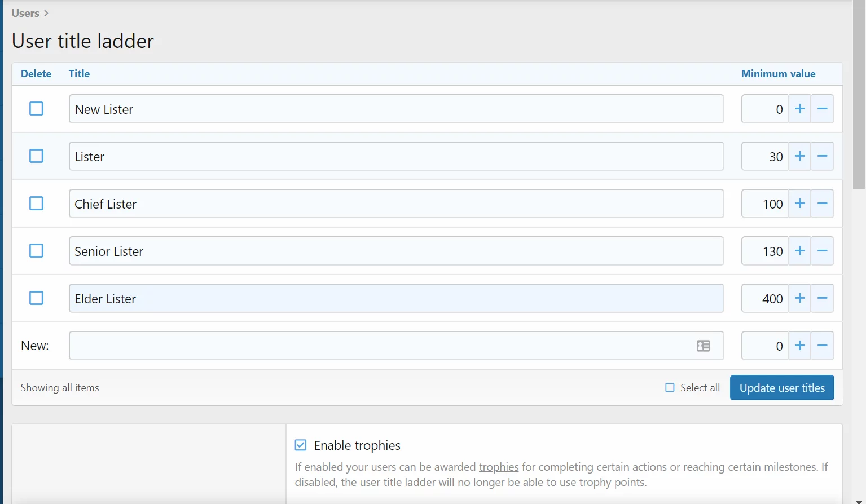
Task: Disable the Enable trophies option
Action: [301, 445]
